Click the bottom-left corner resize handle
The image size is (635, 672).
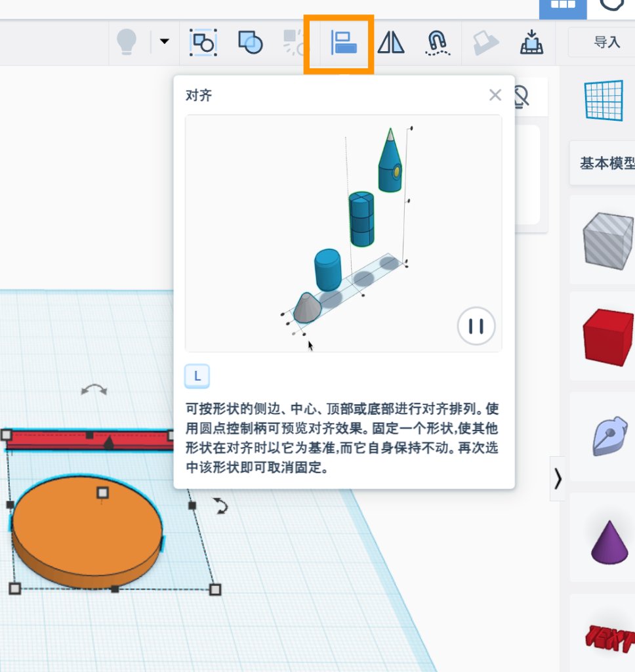[x=14, y=589]
